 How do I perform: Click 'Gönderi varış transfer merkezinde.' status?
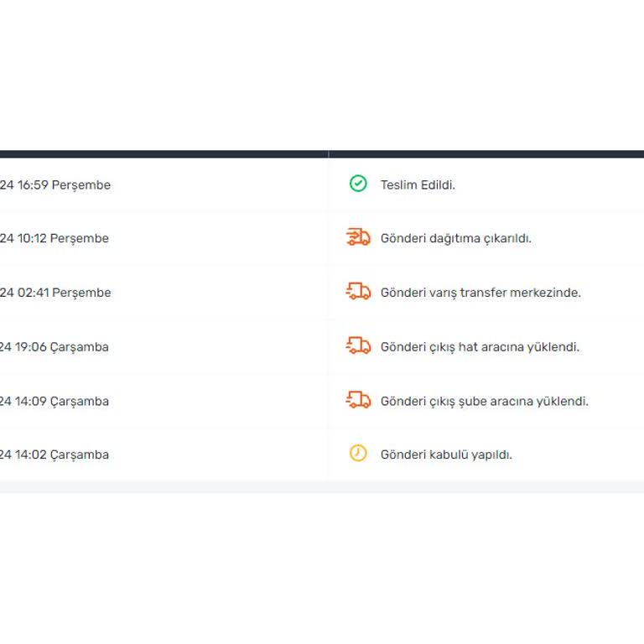click(480, 293)
